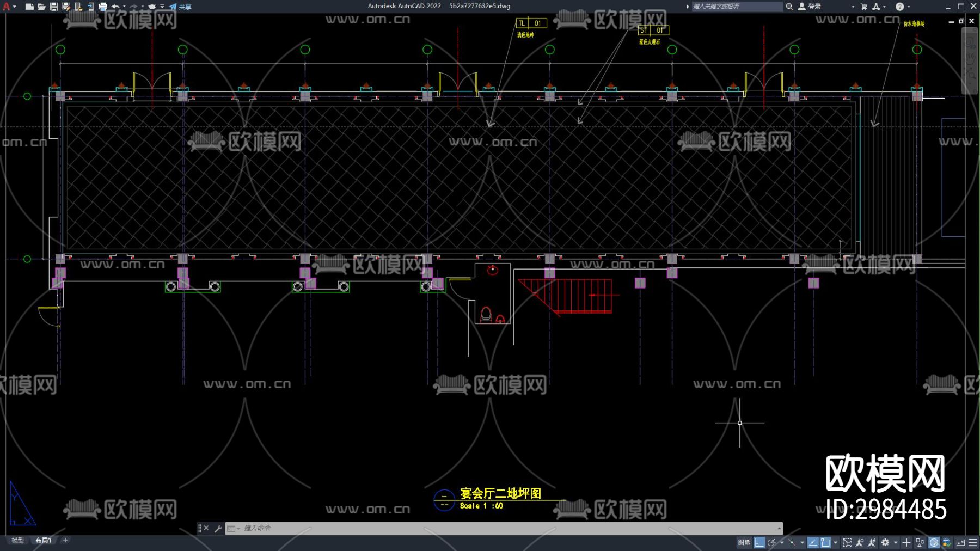Open the Autodesk App Store cart icon
Viewport: 980px width, 551px height.
click(x=863, y=7)
